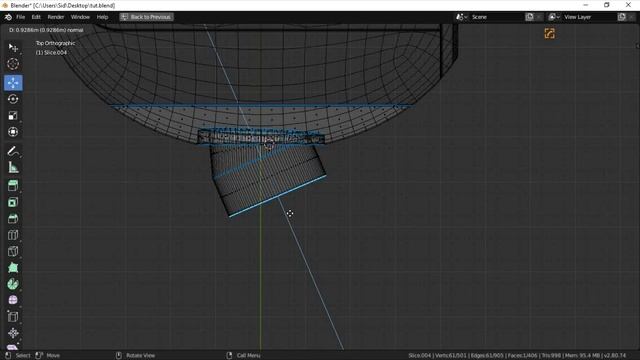The width and height of the screenshot is (640, 360).
Task: Open the Help menu
Action: (102, 17)
